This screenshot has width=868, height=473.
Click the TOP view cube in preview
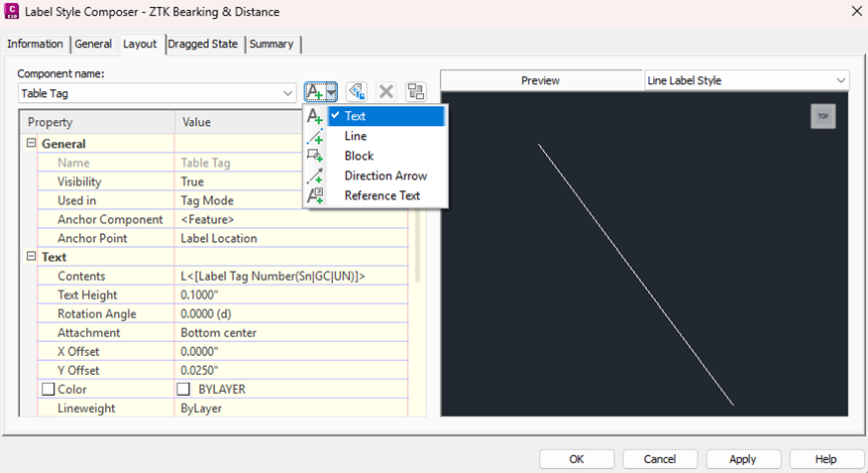[822, 116]
